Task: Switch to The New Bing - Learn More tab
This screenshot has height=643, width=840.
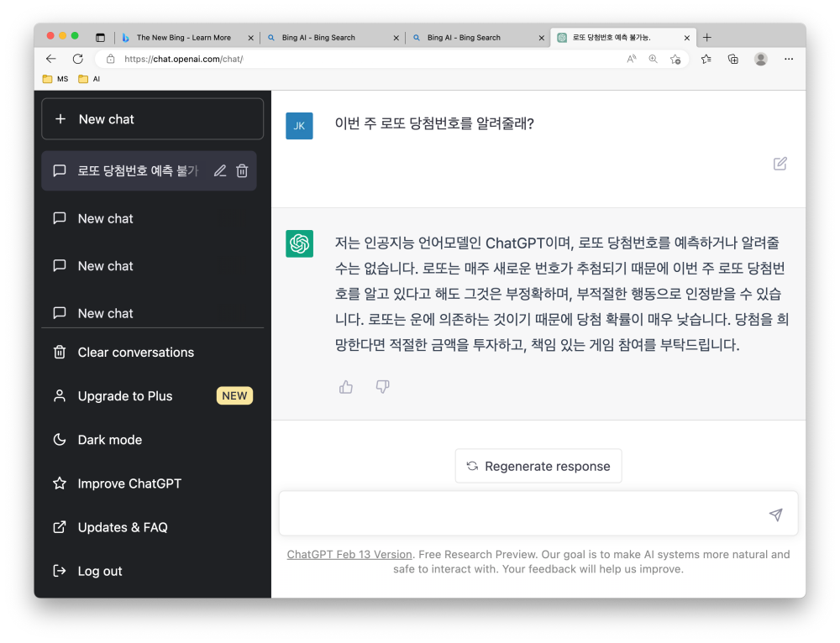Action: [x=184, y=38]
